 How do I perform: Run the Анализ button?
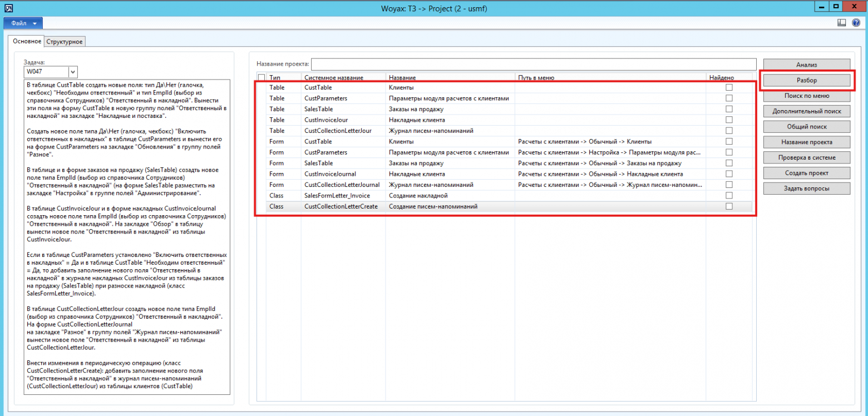click(x=806, y=65)
